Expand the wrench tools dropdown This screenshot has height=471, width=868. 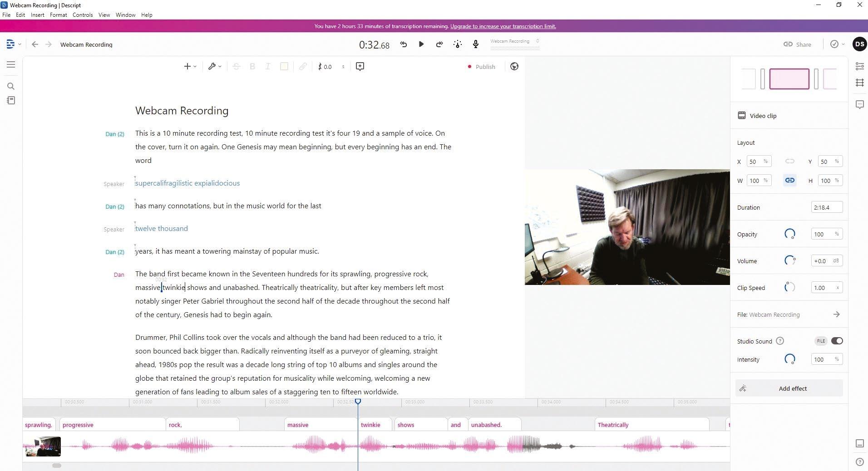pos(215,66)
